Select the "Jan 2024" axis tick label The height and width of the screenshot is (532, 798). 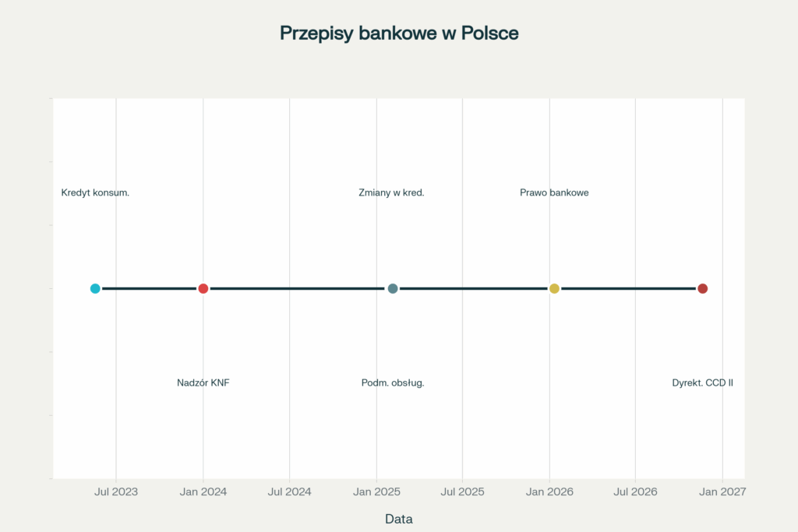[203, 492]
